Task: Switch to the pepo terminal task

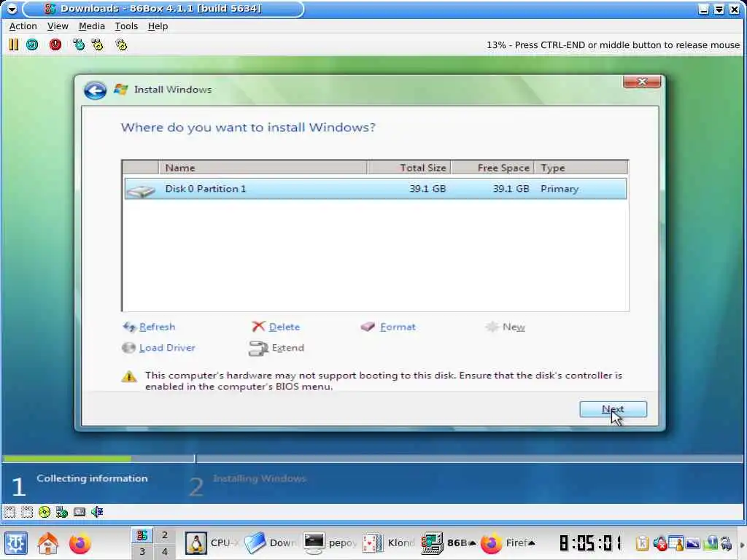Action: (x=330, y=542)
